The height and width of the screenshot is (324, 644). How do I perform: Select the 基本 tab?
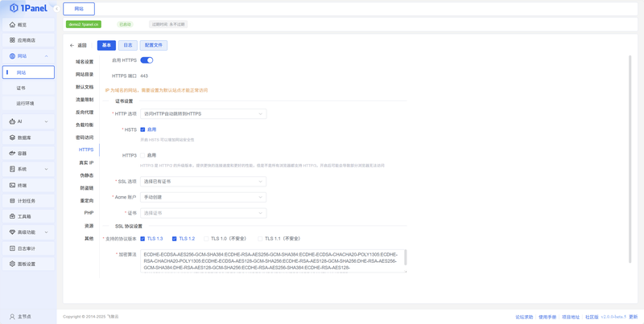pyautogui.click(x=106, y=46)
